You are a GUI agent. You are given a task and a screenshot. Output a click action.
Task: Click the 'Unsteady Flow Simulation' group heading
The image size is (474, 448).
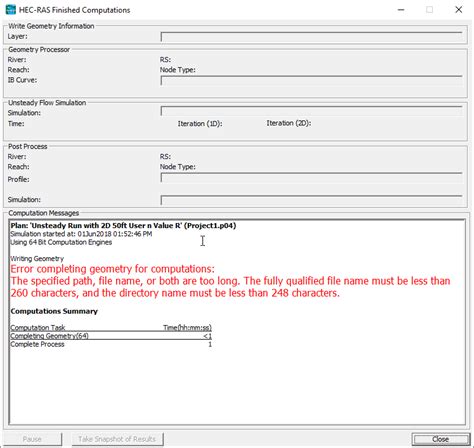pos(47,103)
